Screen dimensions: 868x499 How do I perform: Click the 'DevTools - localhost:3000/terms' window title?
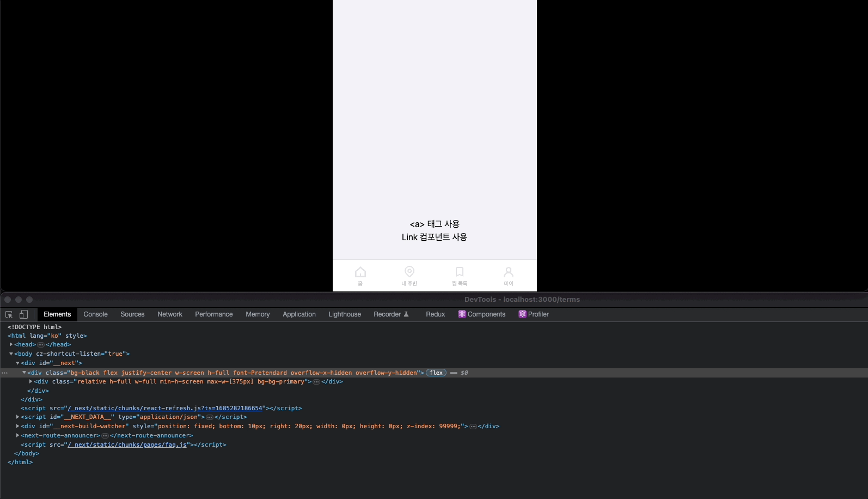click(x=522, y=300)
